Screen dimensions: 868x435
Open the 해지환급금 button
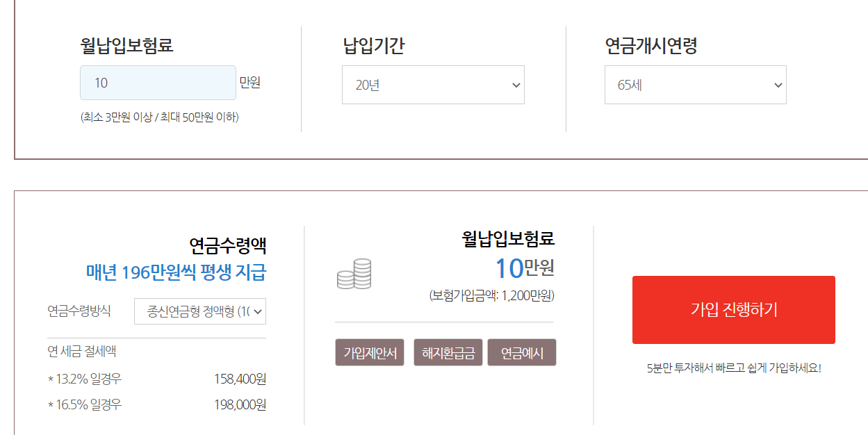[x=448, y=352]
